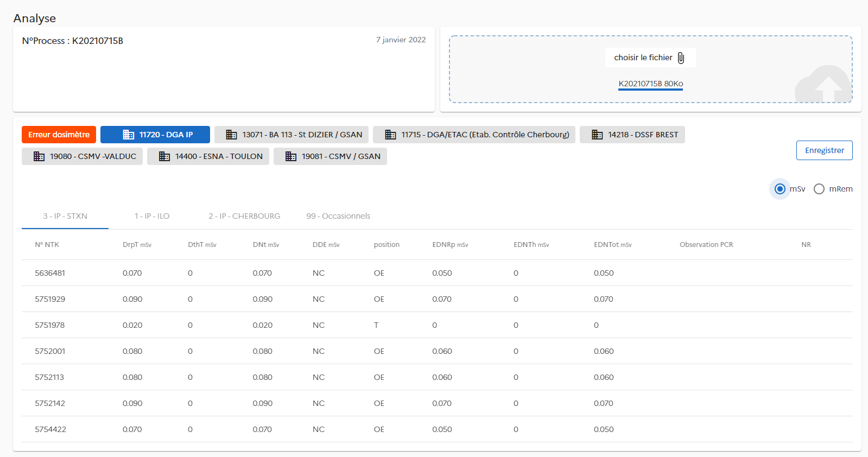Click the position value OE in row 5752142
The width and height of the screenshot is (868, 457).
tap(379, 403)
